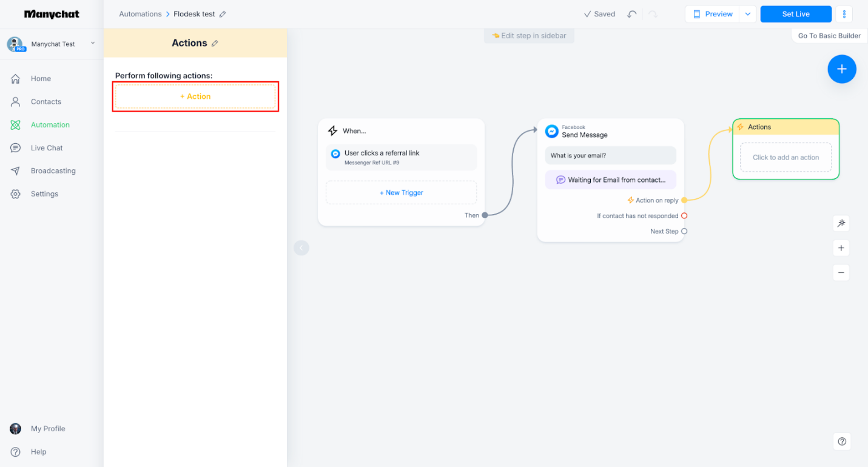Image resolution: width=868 pixels, height=467 pixels.
Task: Click the Edit step in sidebar hint
Action: point(529,36)
